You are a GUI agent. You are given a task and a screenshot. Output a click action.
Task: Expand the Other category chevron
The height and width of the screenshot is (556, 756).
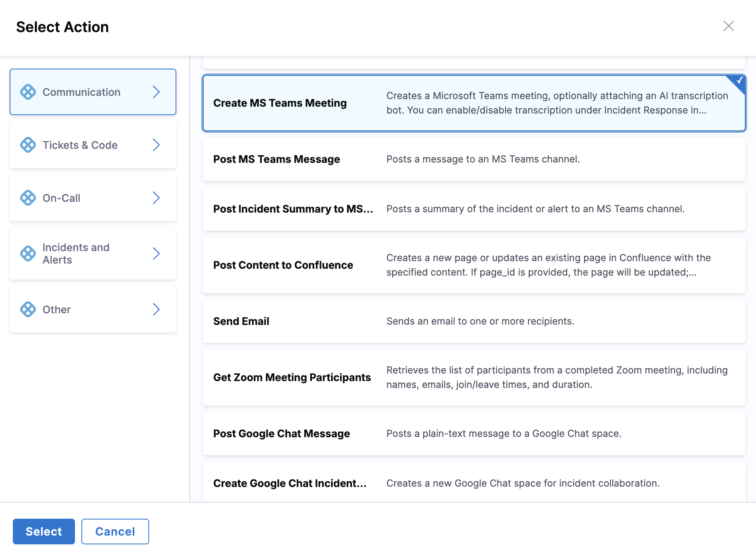click(x=156, y=309)
